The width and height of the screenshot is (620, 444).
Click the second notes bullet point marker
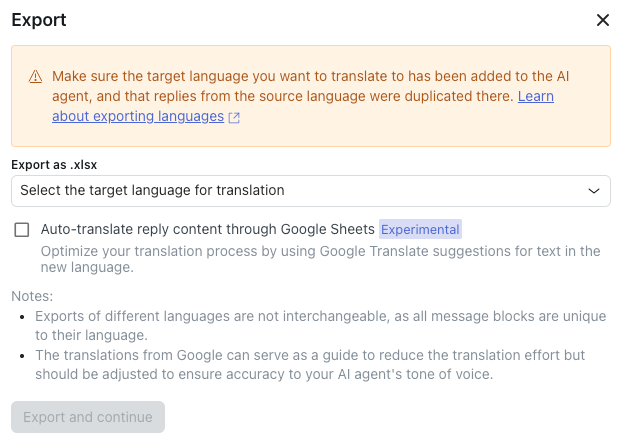pyautogui.click(x=24, y=356)
